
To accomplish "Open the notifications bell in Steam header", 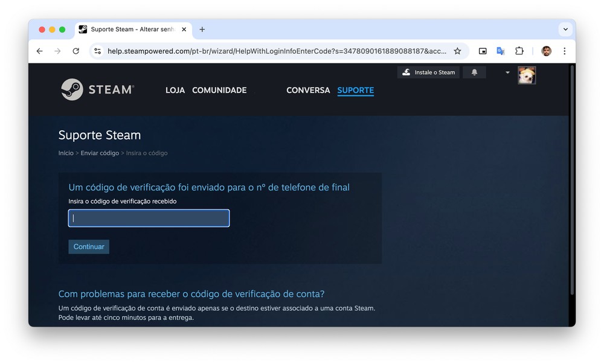I will tap(474, 72).
